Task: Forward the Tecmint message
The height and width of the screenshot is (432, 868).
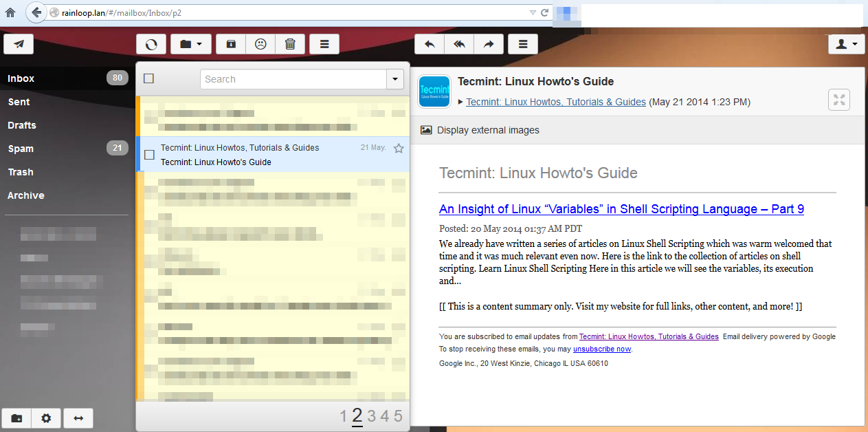Action: pos(489,44)
